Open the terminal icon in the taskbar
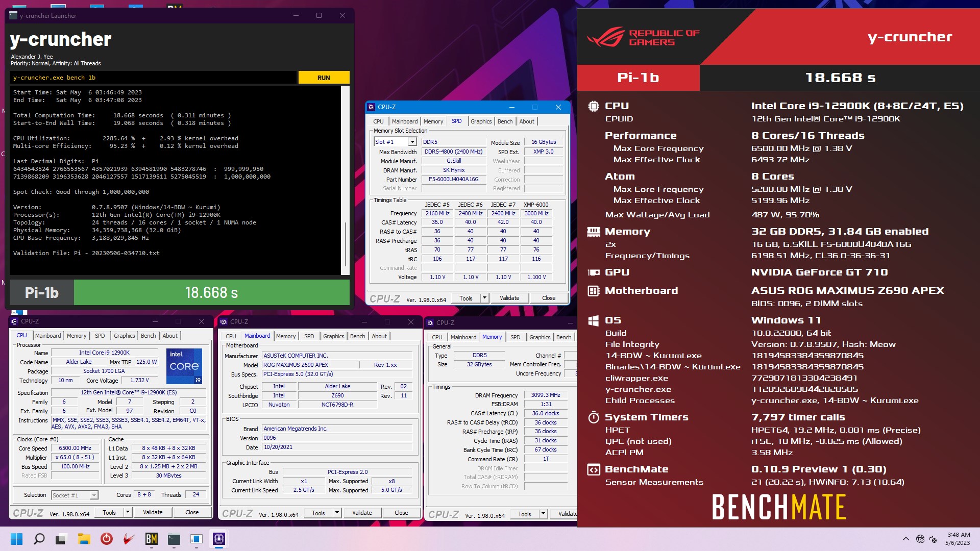The width and height of the screenshot is (980, 551). pos(174,539)
